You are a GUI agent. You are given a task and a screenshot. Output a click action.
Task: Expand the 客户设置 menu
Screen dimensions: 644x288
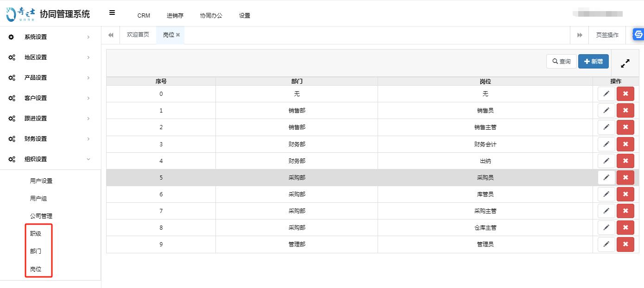(50, 98)
